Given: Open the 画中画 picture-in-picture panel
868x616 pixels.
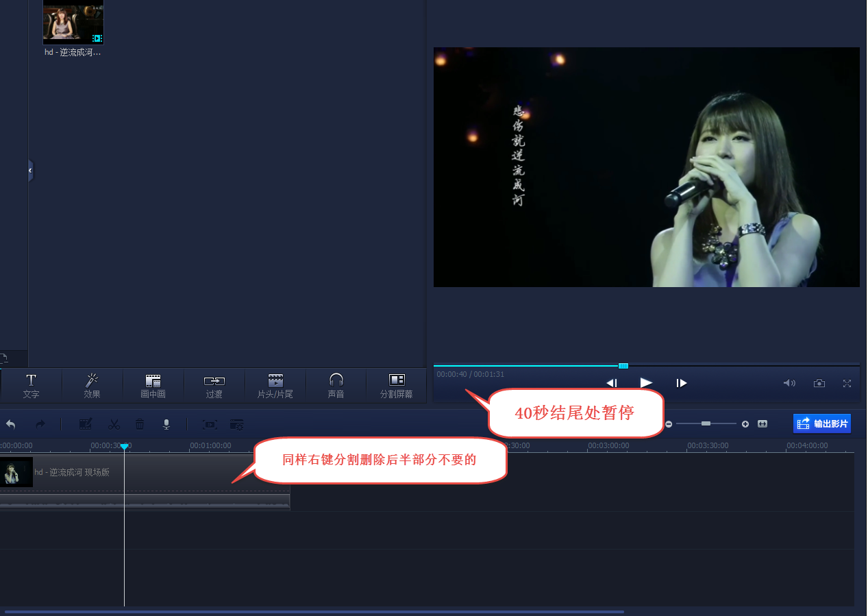Looking at the screenshot, I should (153, 386).
